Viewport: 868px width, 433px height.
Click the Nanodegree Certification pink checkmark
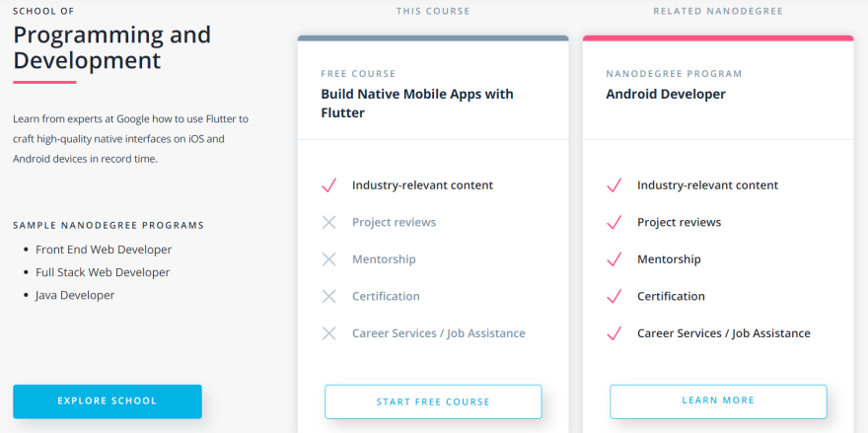[x=614, y=296]
